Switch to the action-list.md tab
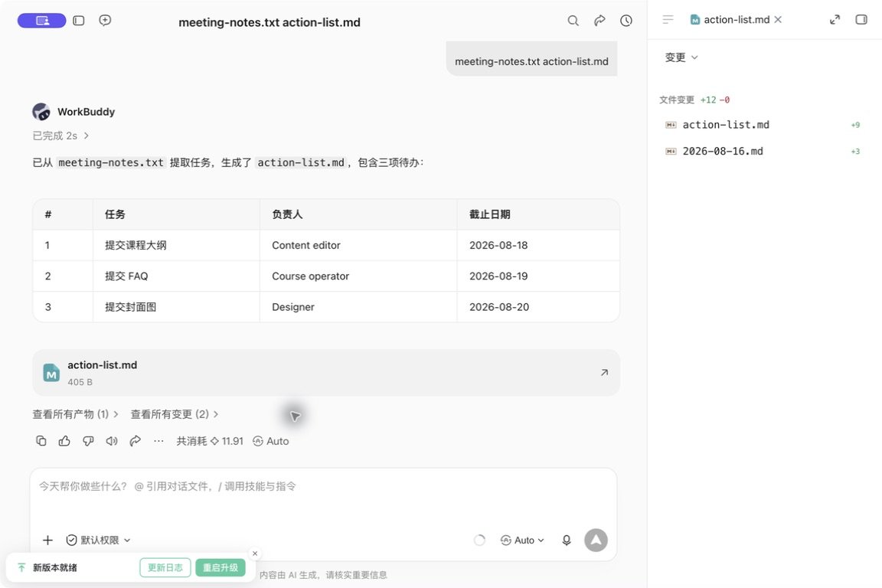The width and height of the screenshot is (882, 588). (x=730, y=20)
